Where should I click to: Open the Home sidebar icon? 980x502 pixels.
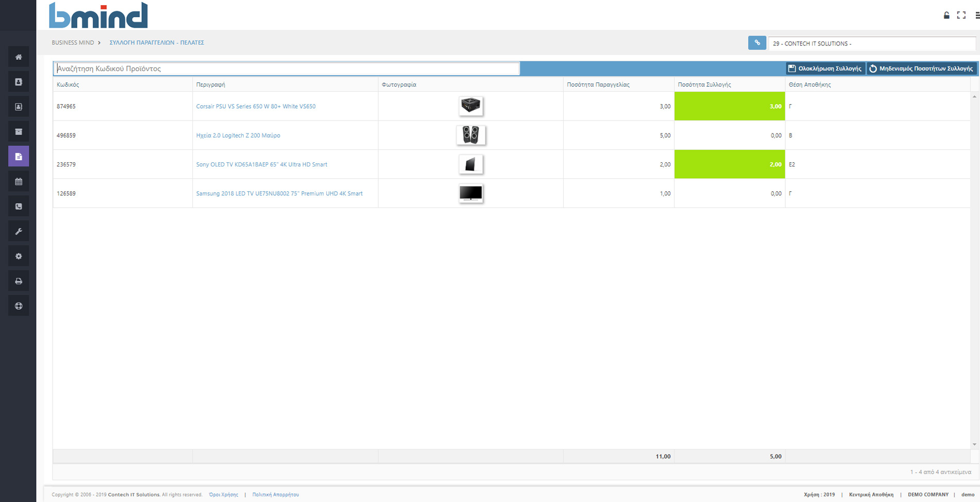coord(19,57)
